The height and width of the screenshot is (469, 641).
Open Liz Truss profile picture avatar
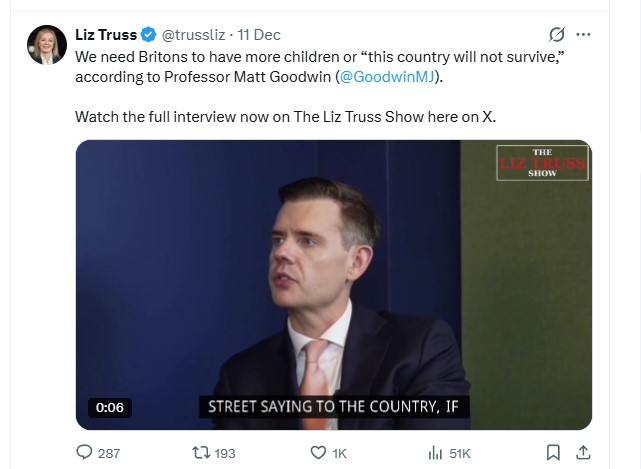click(47, 45)
